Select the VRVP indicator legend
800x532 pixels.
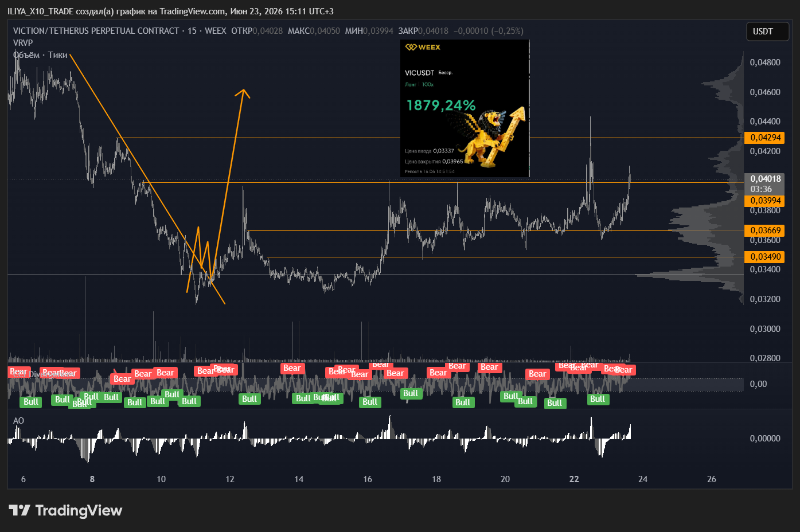[x=23, y=43]
